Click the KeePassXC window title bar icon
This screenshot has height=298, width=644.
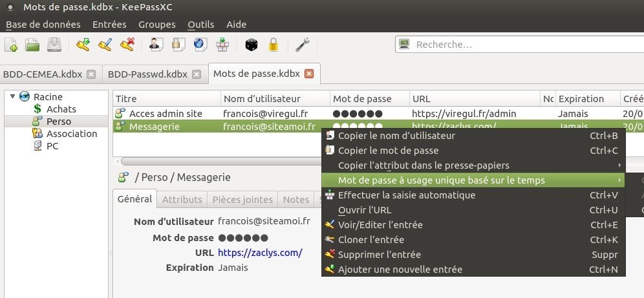click(11, 7)
